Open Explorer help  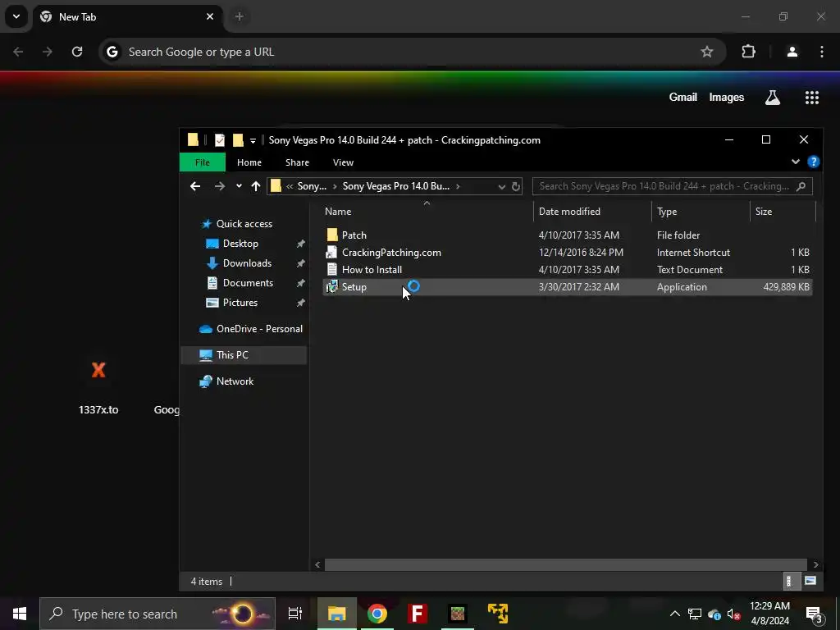[813, 162]
